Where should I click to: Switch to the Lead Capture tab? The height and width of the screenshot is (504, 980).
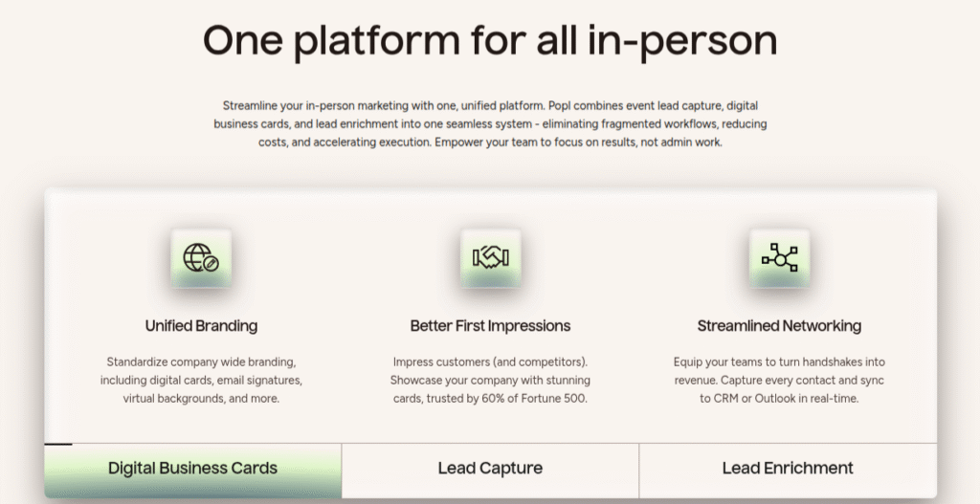(490, 469)
